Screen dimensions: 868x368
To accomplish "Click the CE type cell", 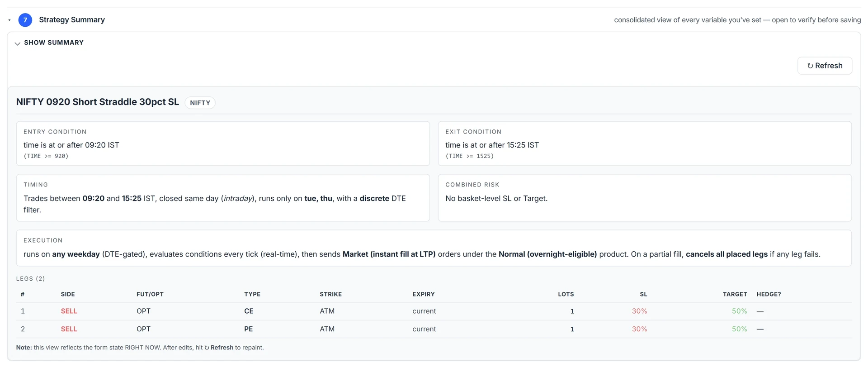I will [249, 311].
